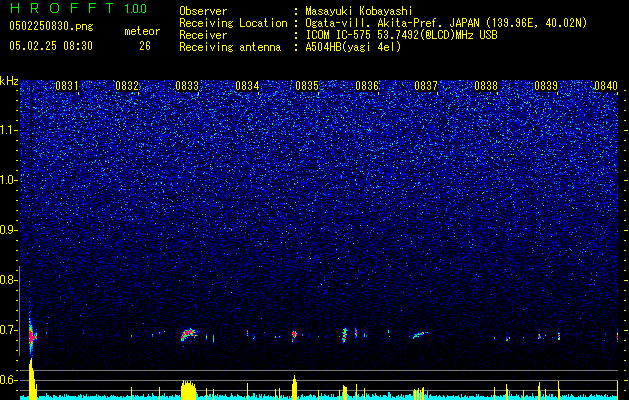Click the 1.1 kHz axis label
The image size is (629, 400).
tap(9, 130)
